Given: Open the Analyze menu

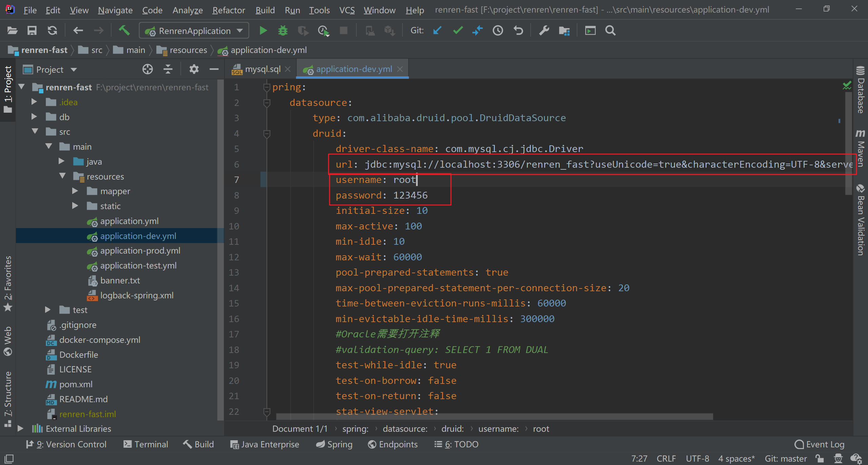Looking at the screenshot, I should point(188,10).
